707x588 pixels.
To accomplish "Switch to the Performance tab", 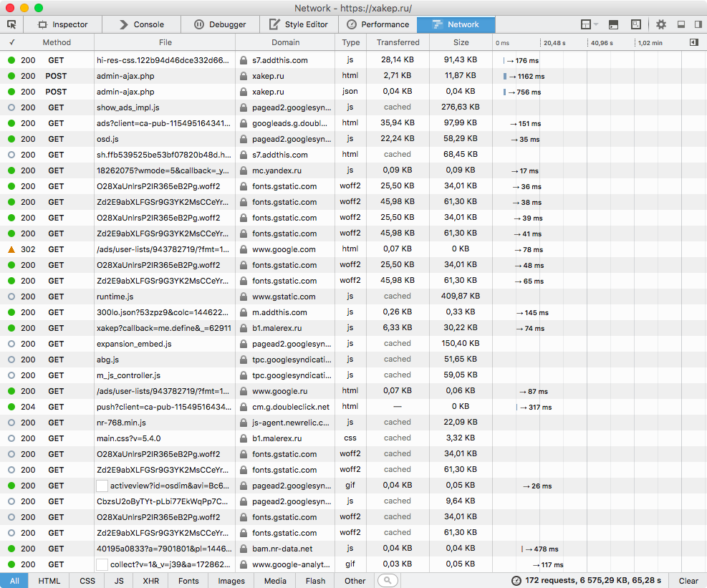I will pos(377,24).
